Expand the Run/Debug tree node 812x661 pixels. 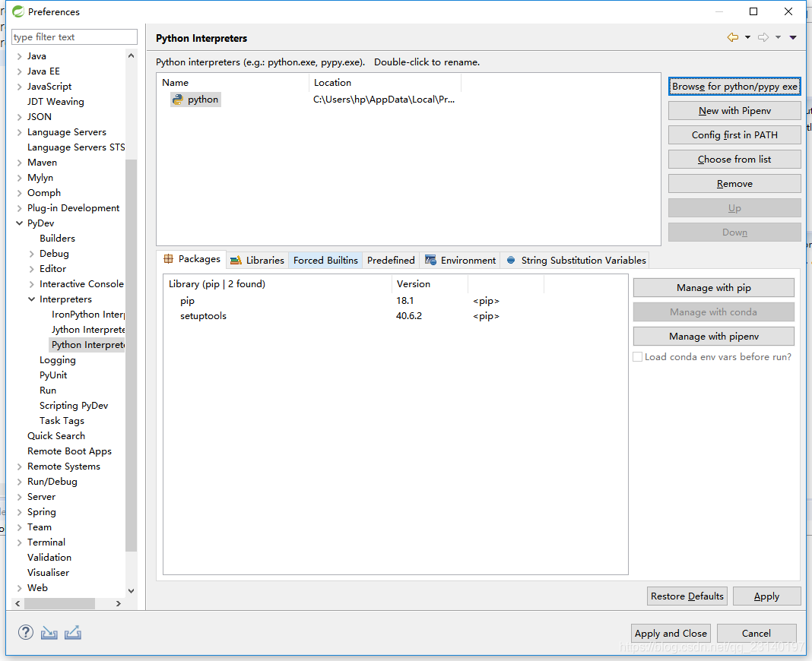[19, 482]
